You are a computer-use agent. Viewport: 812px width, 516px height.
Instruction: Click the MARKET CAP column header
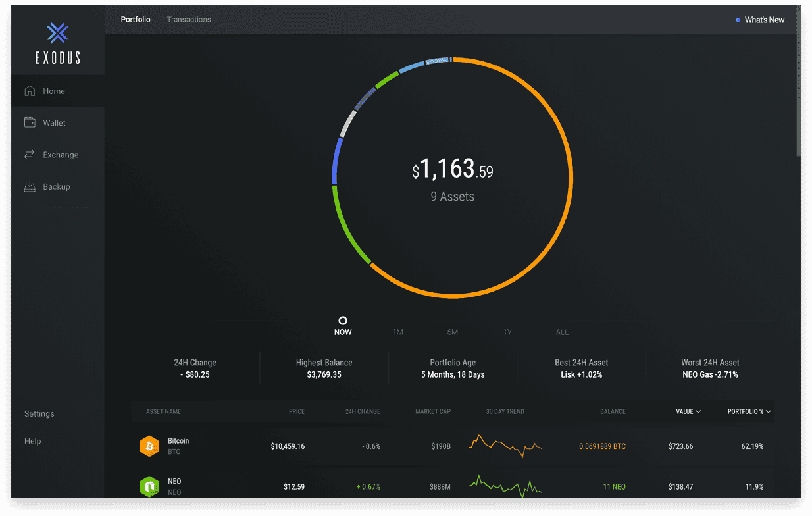(x=433, y=412)
